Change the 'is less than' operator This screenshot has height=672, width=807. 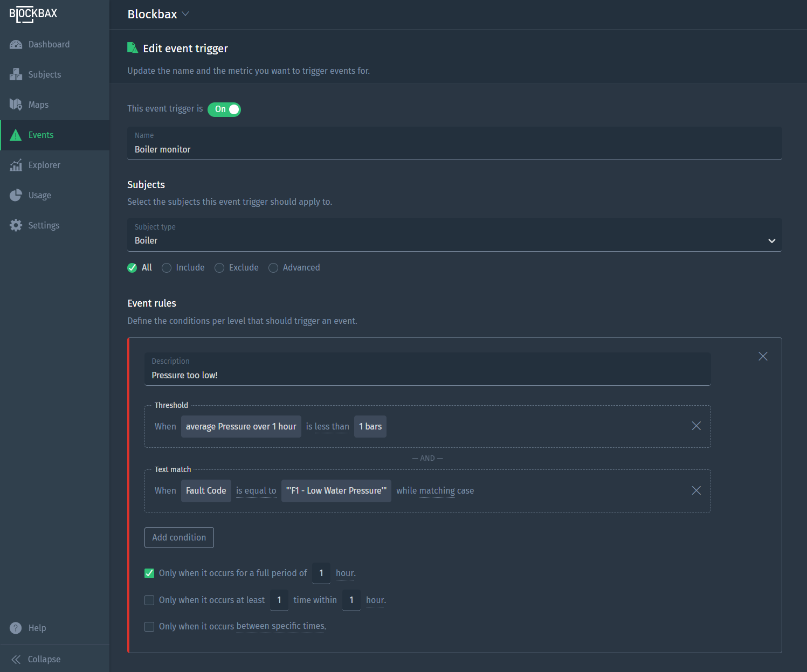point(327,427)
